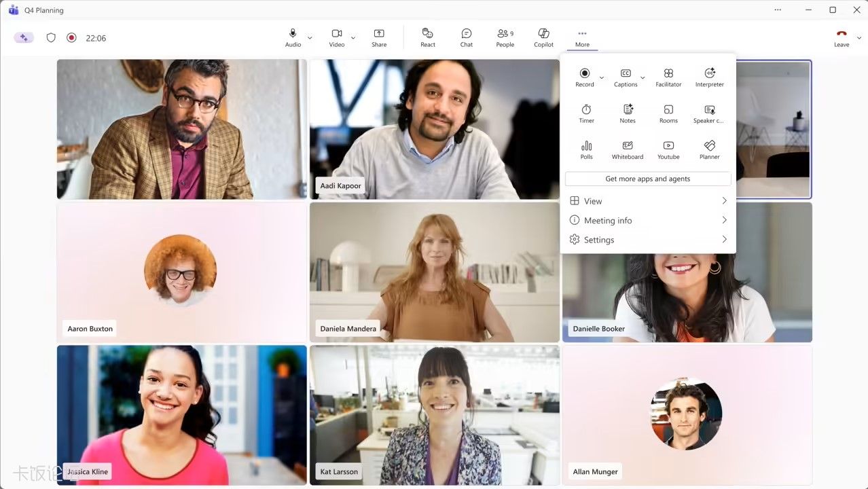Open the Whiteboard app

click(x=628, y=149)
